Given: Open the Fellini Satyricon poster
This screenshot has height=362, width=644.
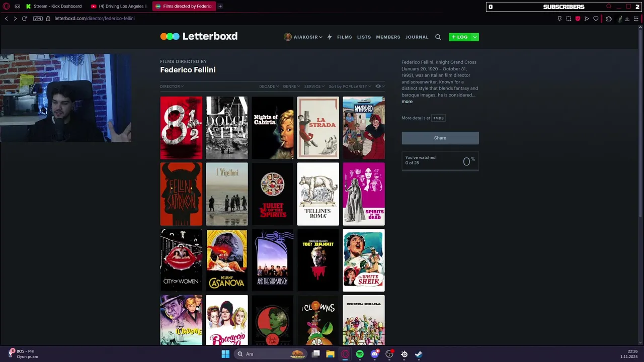Looking at the screenshot, I should point(181,194).
